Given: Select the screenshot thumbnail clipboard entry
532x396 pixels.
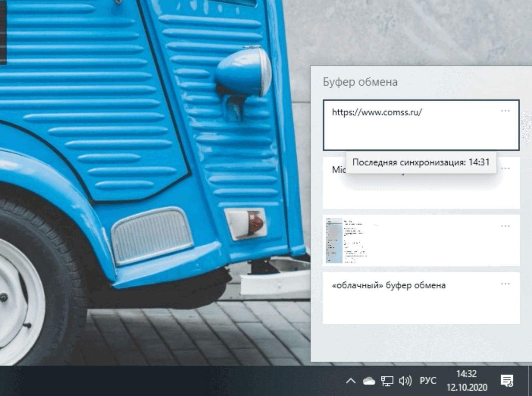Looking at the screenshot, I should pos(421,240).
